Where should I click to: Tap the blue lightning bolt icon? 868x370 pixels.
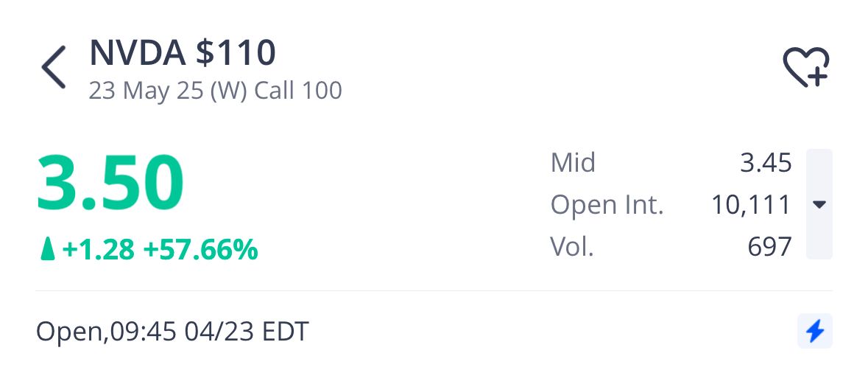815,331
